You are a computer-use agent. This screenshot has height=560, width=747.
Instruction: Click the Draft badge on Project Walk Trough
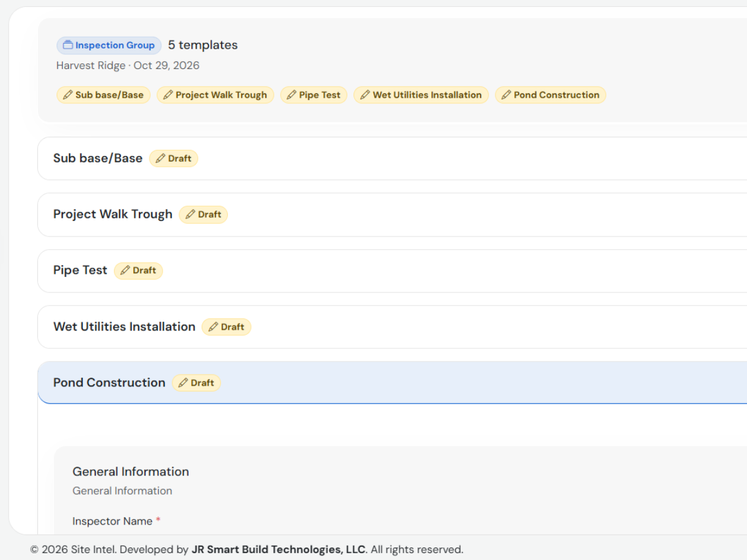point(204,215)
